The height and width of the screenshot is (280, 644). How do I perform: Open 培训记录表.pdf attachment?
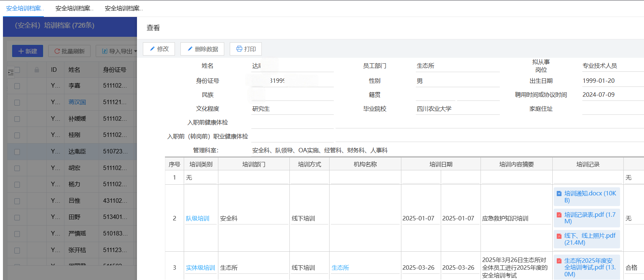tap(587, 218)
